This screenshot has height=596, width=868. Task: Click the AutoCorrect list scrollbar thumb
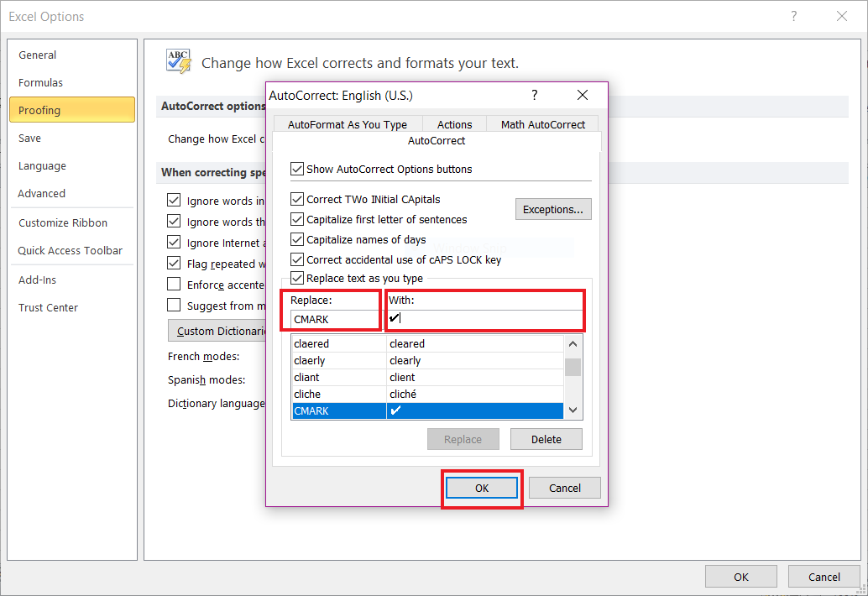pyautogui.click(x=573, y=367)
